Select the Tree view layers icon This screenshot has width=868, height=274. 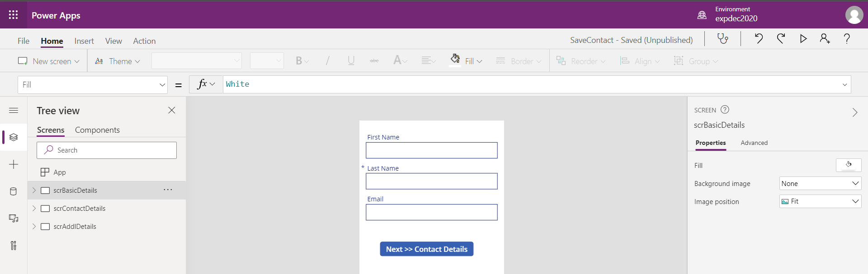[14, 137]
